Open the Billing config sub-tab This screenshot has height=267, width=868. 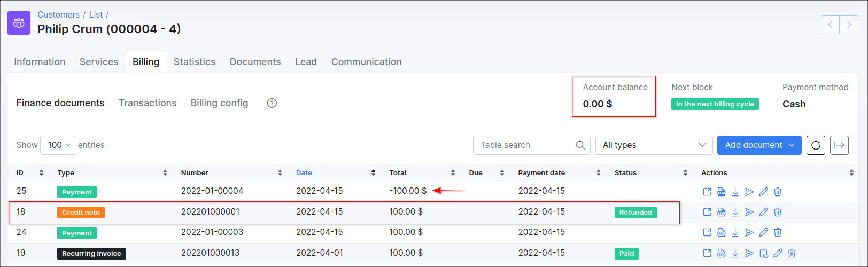point(219,103)
